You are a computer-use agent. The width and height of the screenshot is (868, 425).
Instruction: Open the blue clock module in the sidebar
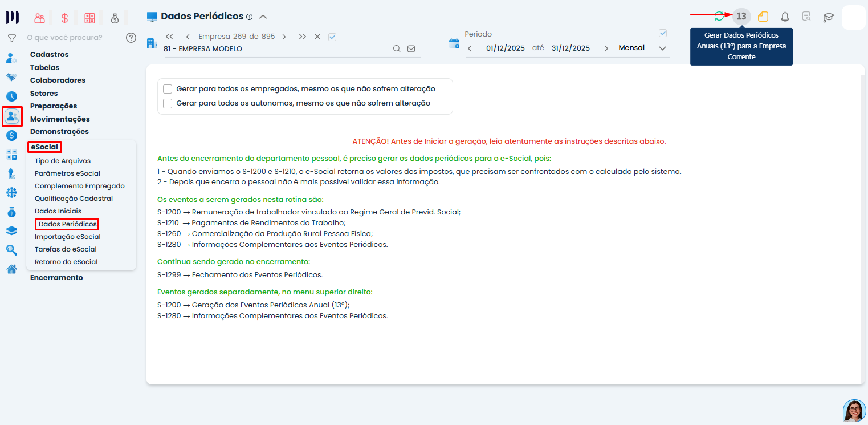[11, 96]
